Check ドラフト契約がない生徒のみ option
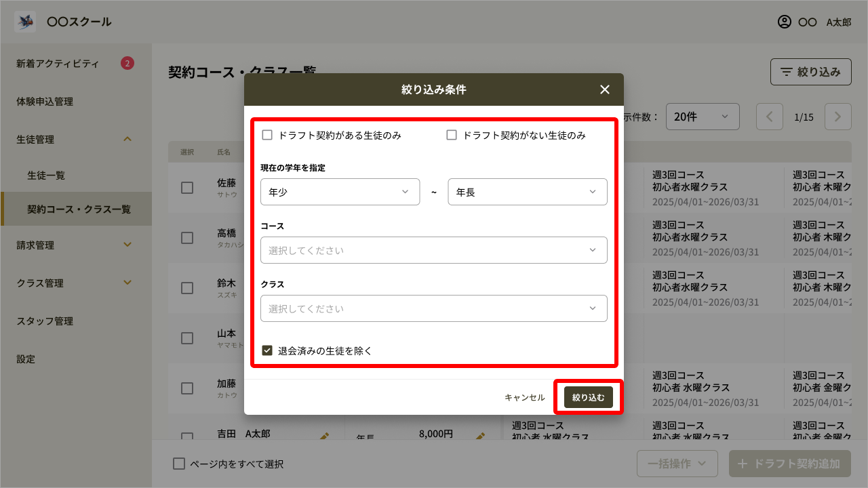 click(x=452, y=135)
